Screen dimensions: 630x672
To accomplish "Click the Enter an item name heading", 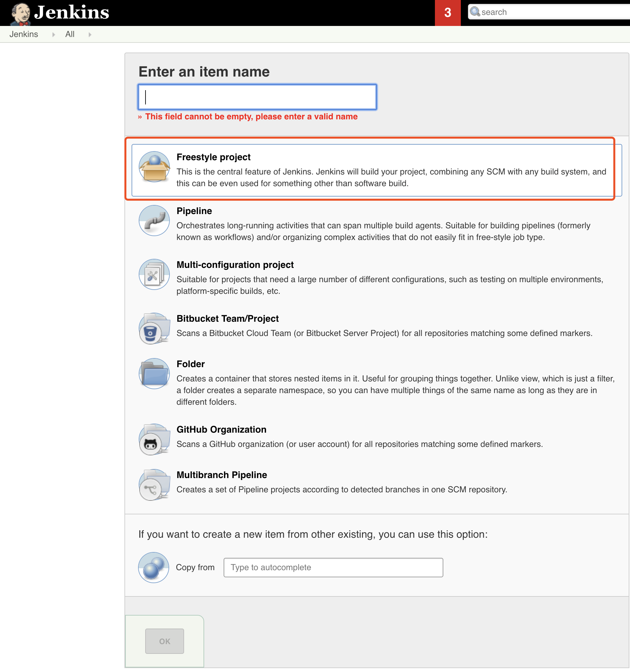I will coord(204,72).
